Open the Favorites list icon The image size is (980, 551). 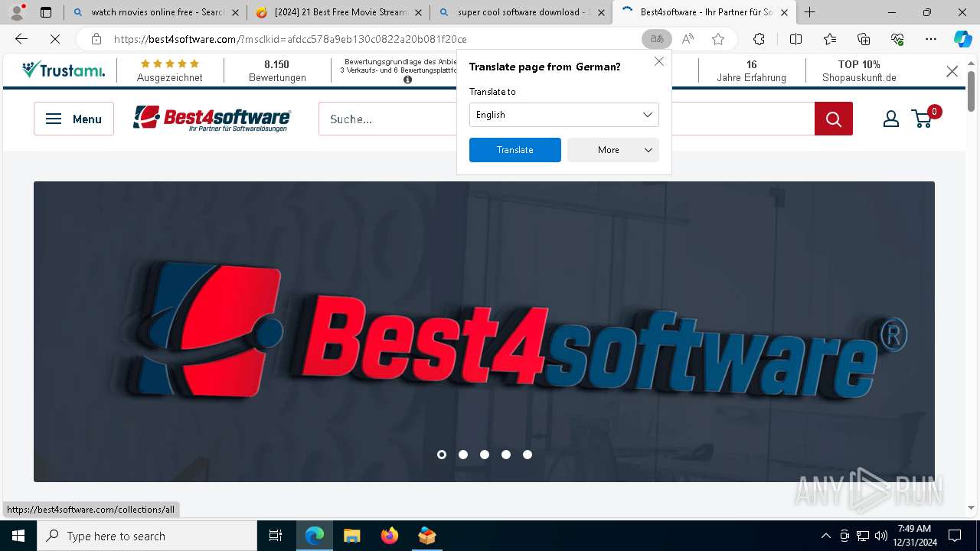point(830,39)
